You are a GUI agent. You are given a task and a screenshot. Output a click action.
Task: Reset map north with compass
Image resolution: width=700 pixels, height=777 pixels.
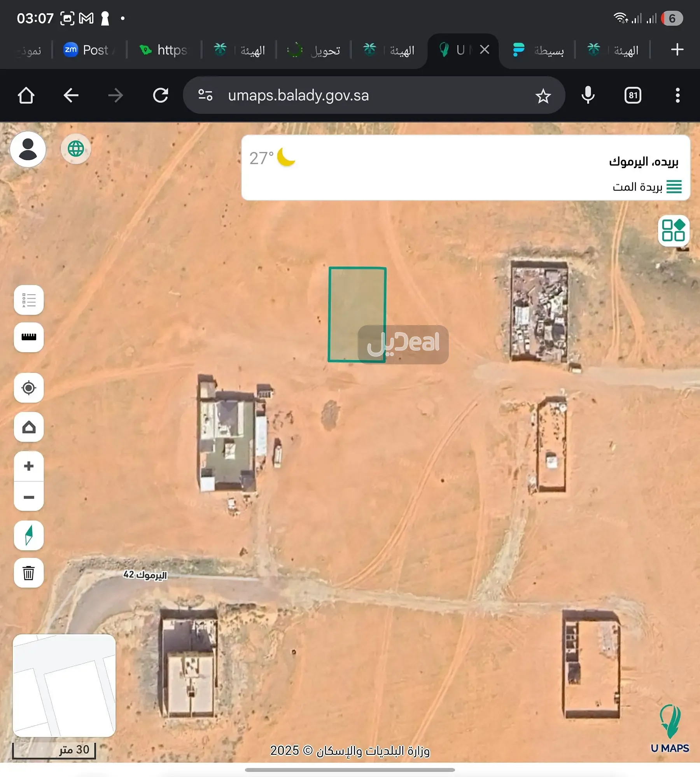(x=29, y=535)
